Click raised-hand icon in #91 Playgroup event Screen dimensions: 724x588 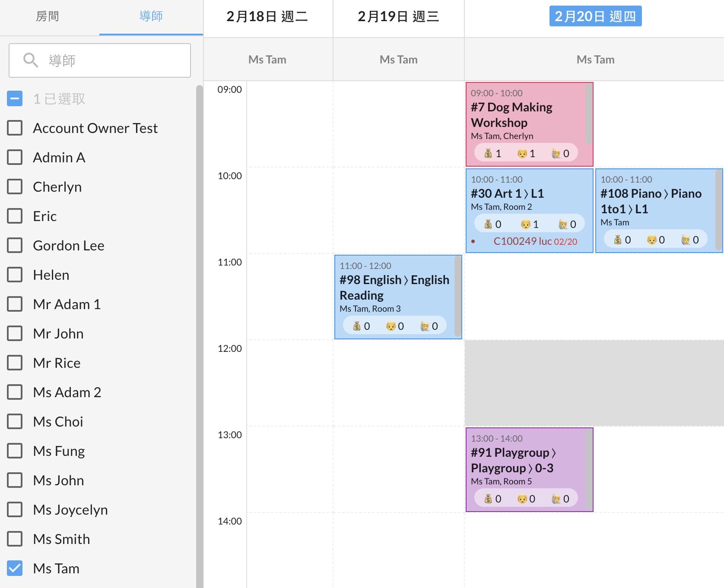pos(556,499)
